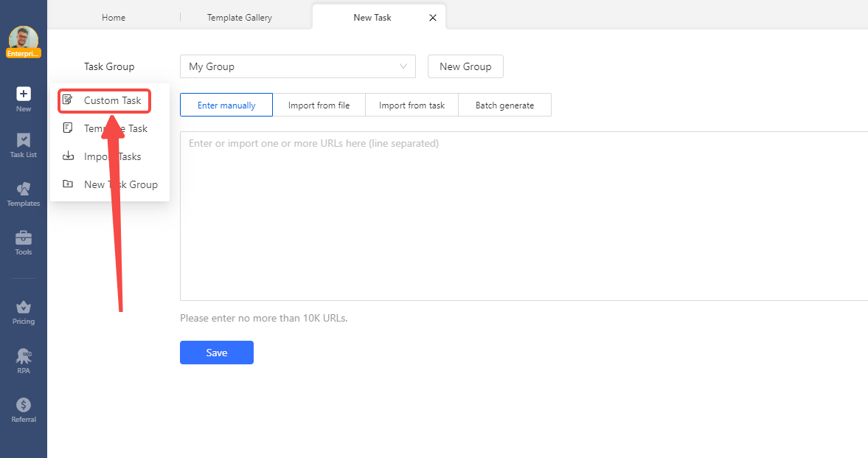Viewport: 868px width, 458px height.
Task: Switch to the Template Gallery tab
Action: [x=239, y=16]
